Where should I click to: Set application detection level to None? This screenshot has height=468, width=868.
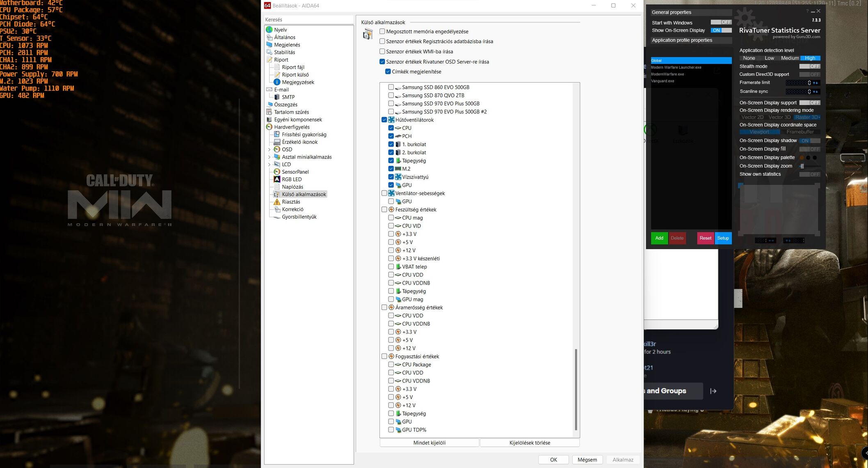pyautogui.click(x=749, y=58)
